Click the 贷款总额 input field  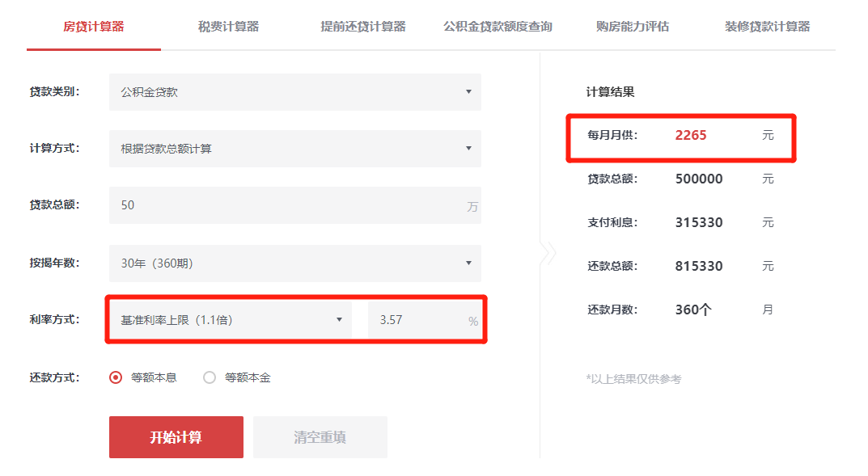(x=287, y=205)
